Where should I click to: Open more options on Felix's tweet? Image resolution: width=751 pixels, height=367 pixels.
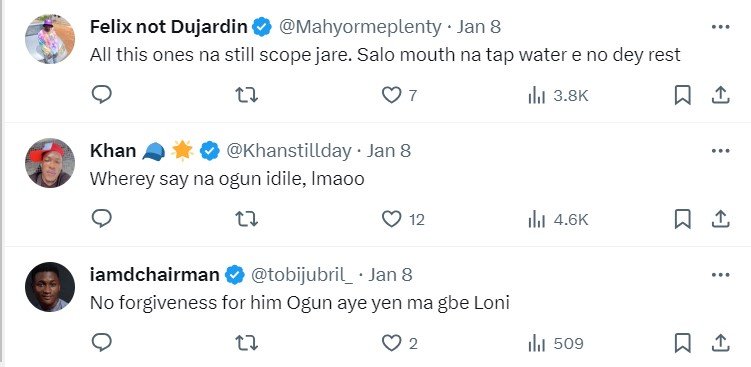[x=720, y=27]
